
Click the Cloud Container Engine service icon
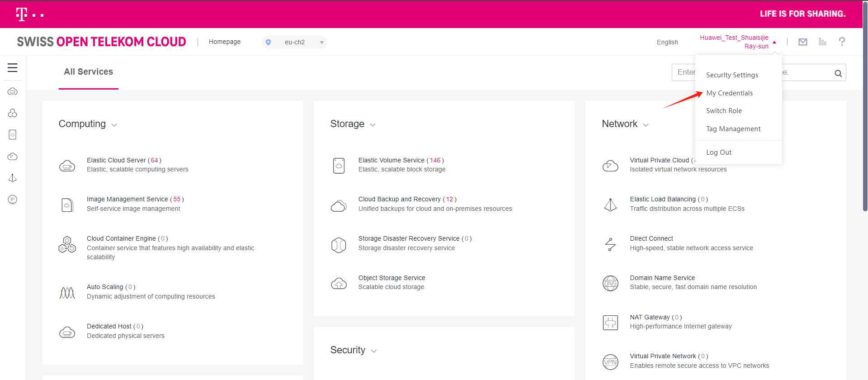67,245
